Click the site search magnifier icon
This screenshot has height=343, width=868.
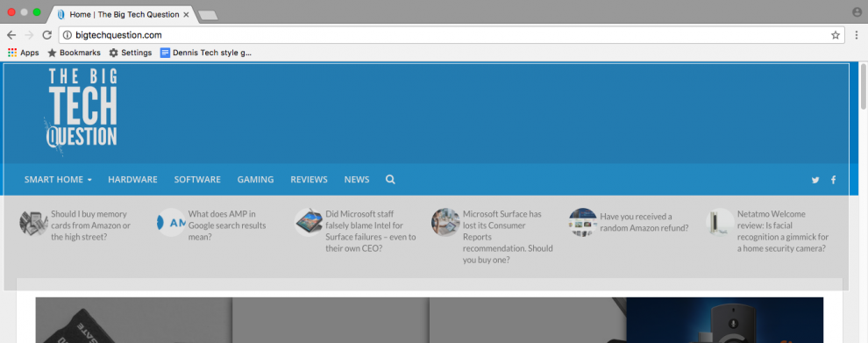coord(390,180)
